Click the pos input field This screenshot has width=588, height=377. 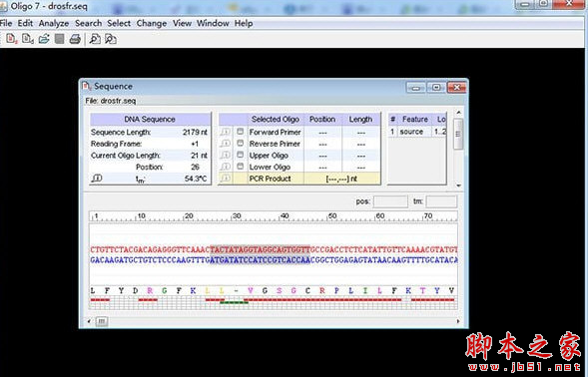tap(390, 201)
